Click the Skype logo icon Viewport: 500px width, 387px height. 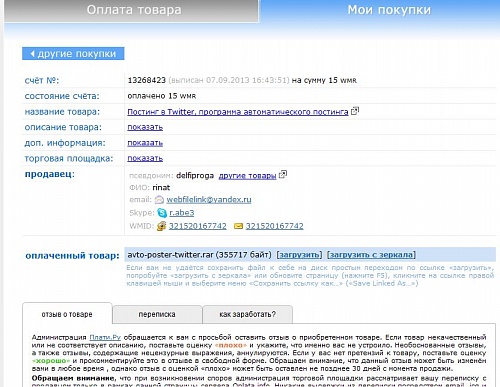pyautogui.click(x=162, y=213)
